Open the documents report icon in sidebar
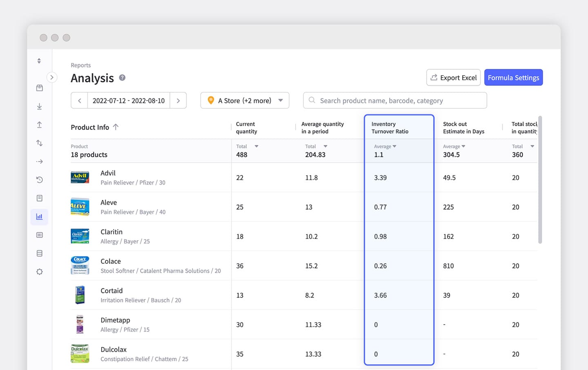This screenshot has height=370, width=588. (x=39, y=198)
